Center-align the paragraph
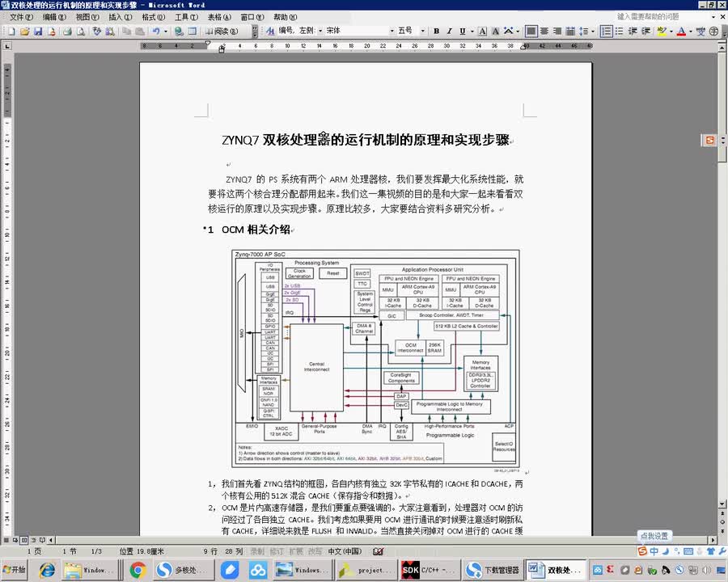This screenshot has height=582, width=728. pyautogui.click(x=544, y=31)
